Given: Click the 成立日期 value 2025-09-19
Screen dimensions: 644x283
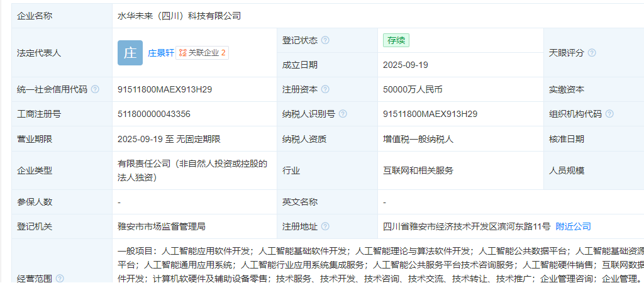Looking at the screenshot, I should (405, 65).
